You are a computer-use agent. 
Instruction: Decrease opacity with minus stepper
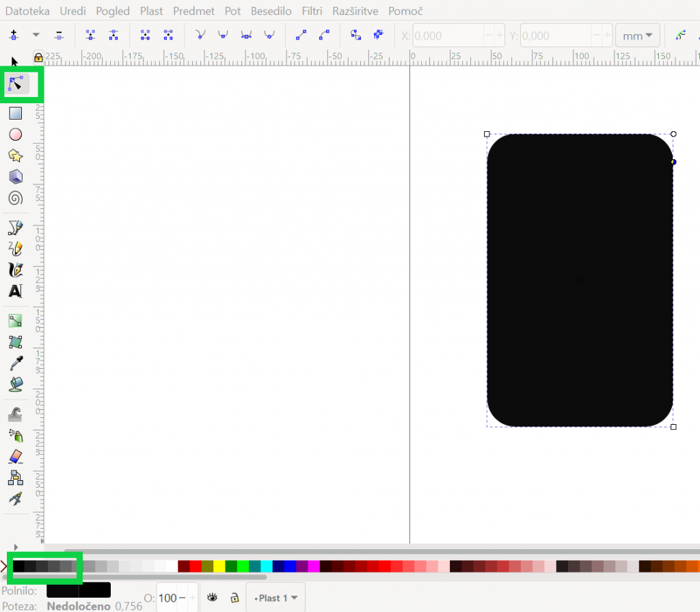(182, 598)
